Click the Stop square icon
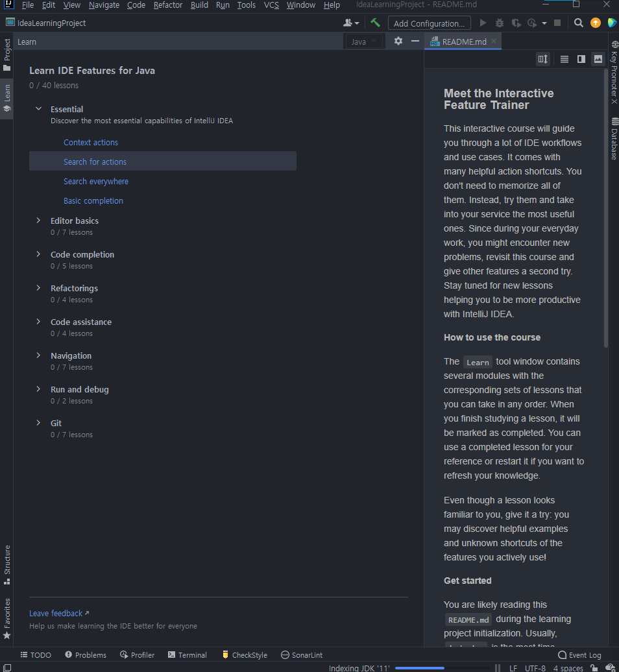619x672 pixels. point(557,23)
